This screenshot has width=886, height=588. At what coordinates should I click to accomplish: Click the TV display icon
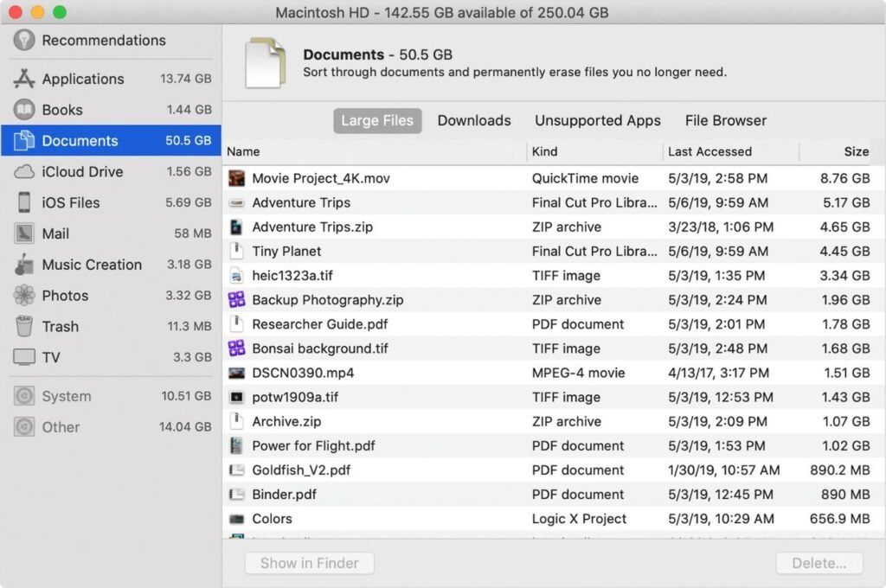coord(24,357)
